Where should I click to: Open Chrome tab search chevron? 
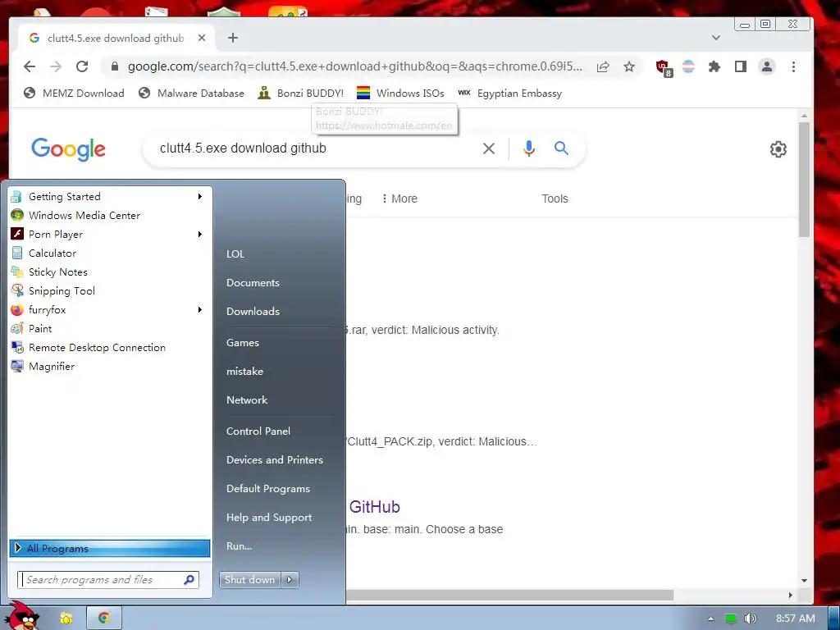715,38
